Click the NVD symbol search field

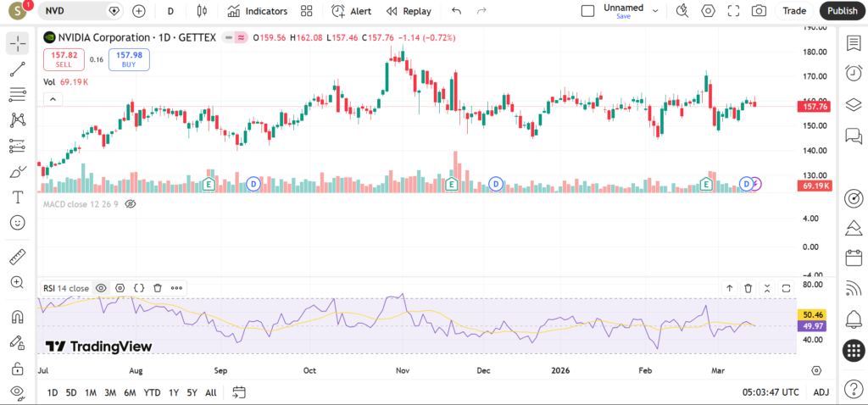click(x=72, y=11)
